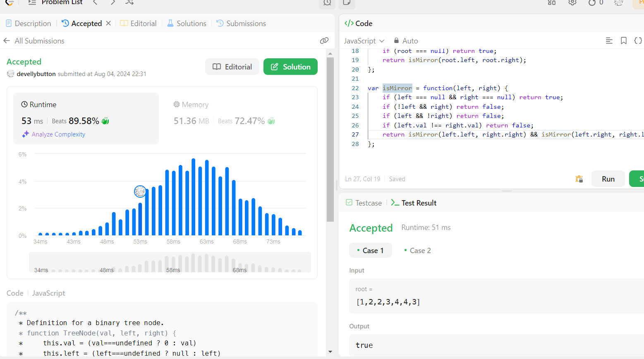Click the root input value [1,2,2,3,4,4,3]
The width and height of the screenshot is (644, 359).
click(x=388, y=302)
